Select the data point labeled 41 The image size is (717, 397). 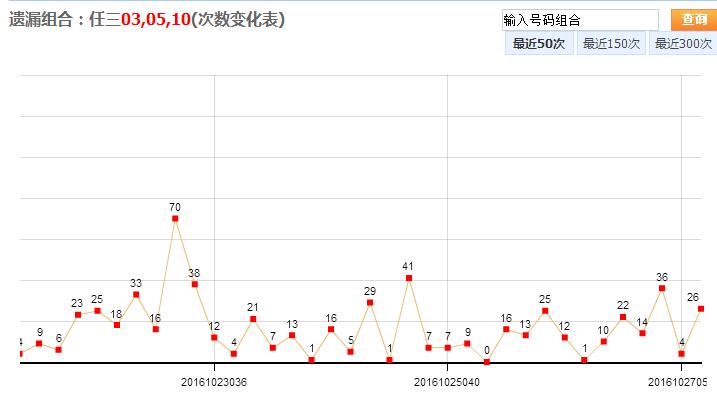pos(409,278)
